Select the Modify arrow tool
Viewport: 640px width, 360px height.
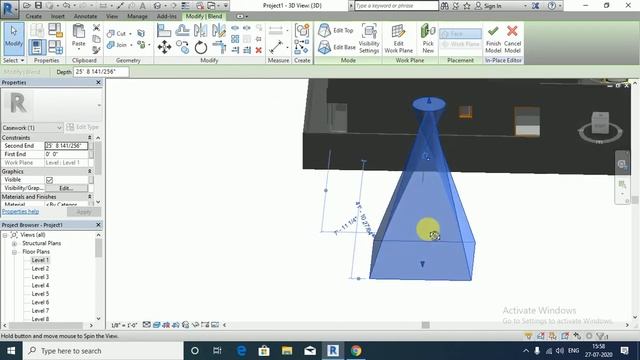(x=13, y=38)
